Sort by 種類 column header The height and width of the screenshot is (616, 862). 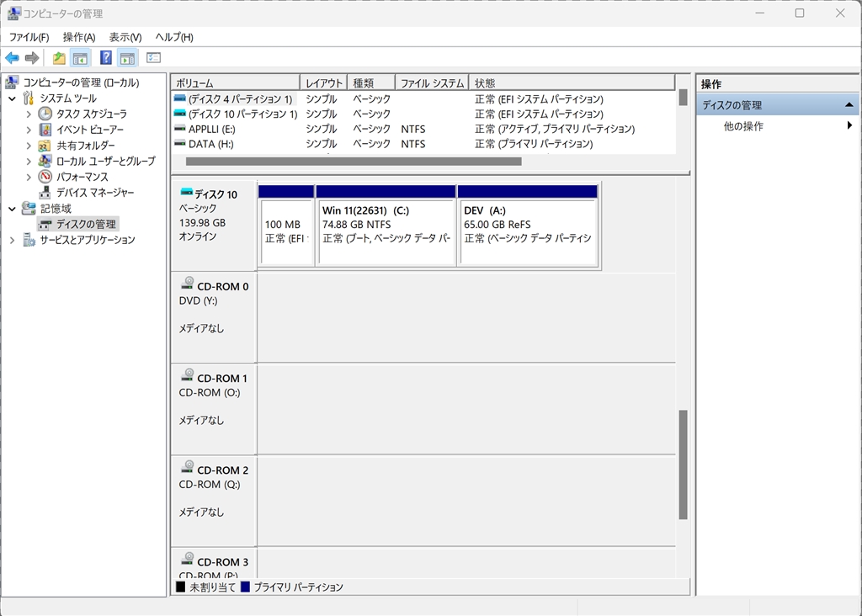click(371, 82)
